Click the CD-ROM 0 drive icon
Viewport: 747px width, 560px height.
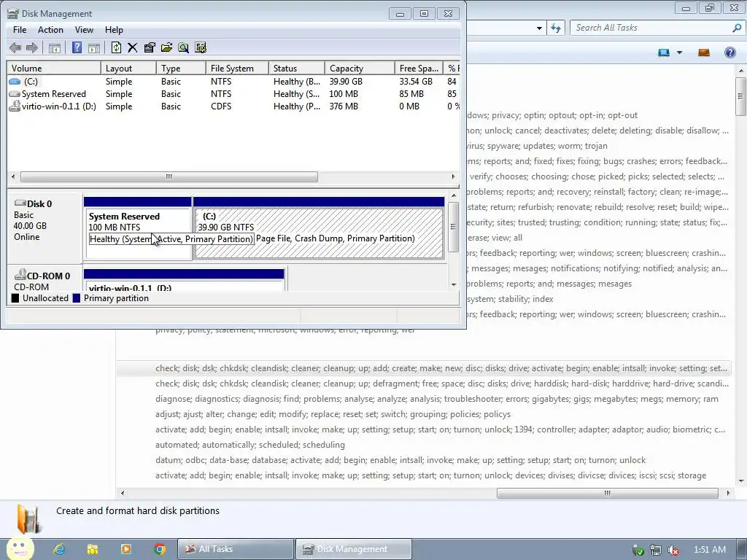tap(20, 275)
